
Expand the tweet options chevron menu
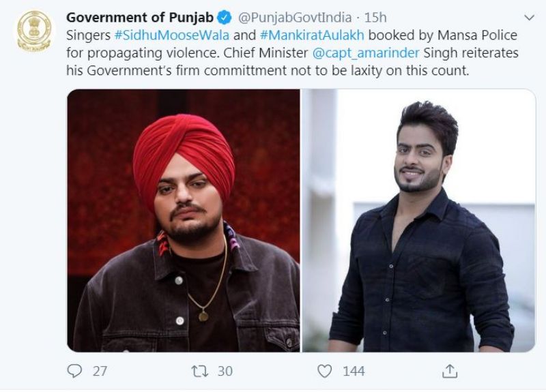click(x=529, y=17)
